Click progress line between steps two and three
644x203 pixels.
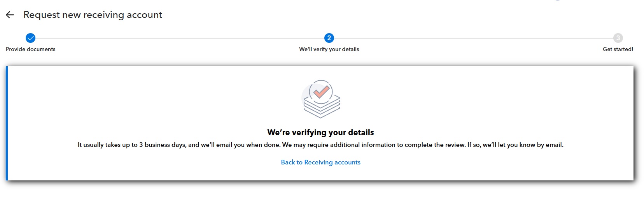[473, 38]
